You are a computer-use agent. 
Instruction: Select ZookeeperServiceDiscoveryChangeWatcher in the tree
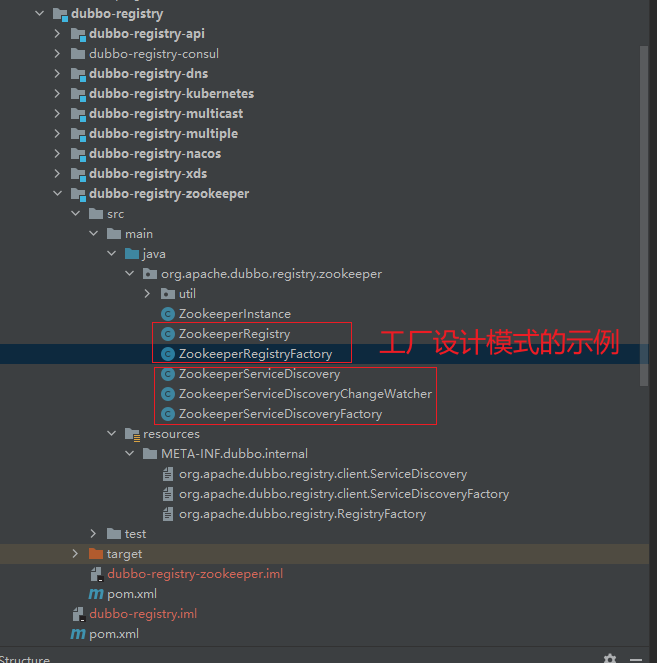(305, 394)
